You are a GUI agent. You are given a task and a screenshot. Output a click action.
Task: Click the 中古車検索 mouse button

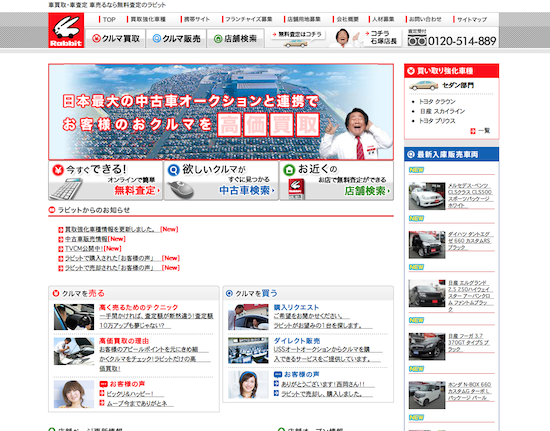pyautogui.click(x=221, y=181)
